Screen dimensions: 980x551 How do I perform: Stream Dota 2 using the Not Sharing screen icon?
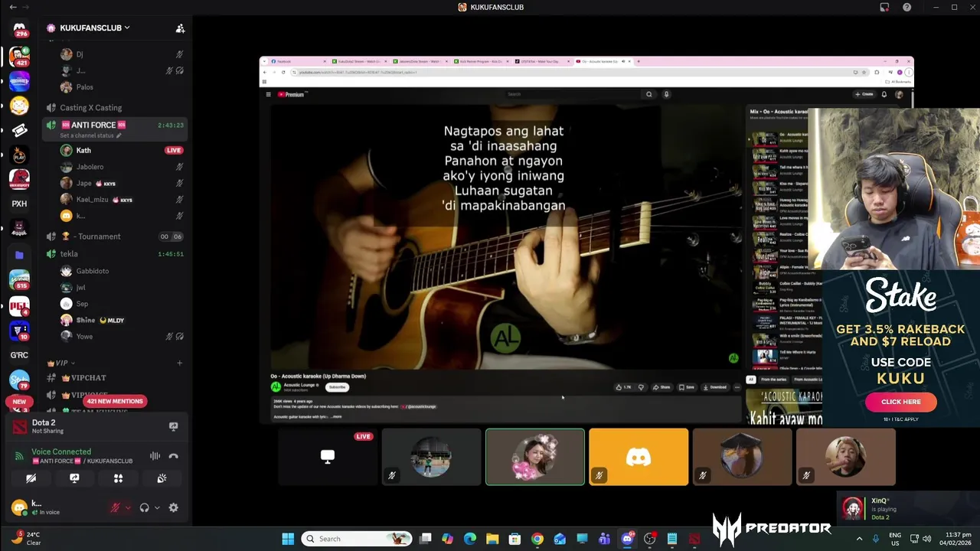173,426
